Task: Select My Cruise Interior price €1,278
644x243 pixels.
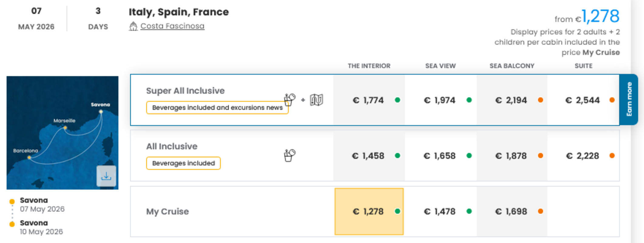Action: [x=369, y=211]
